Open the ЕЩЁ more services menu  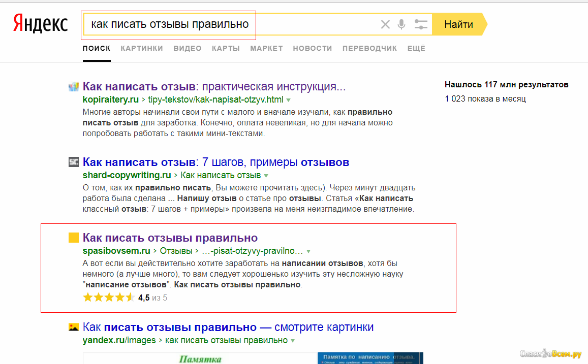pyautogui.click(x=416, y=48)
